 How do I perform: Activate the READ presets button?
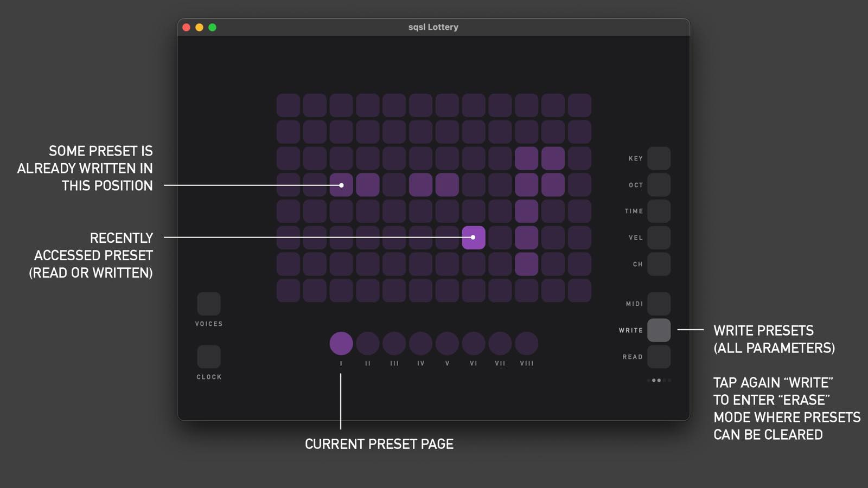[659, 357]
